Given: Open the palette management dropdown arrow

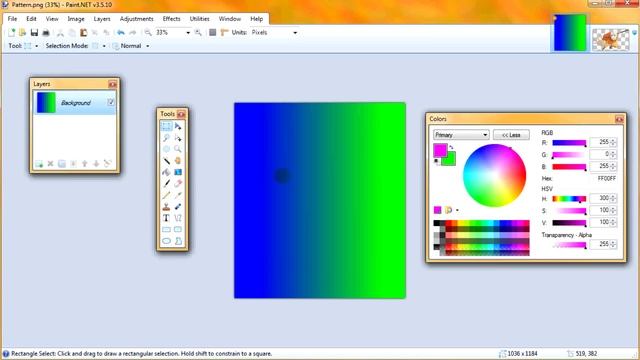Looking at the screenshot, I should pos(457,210).
